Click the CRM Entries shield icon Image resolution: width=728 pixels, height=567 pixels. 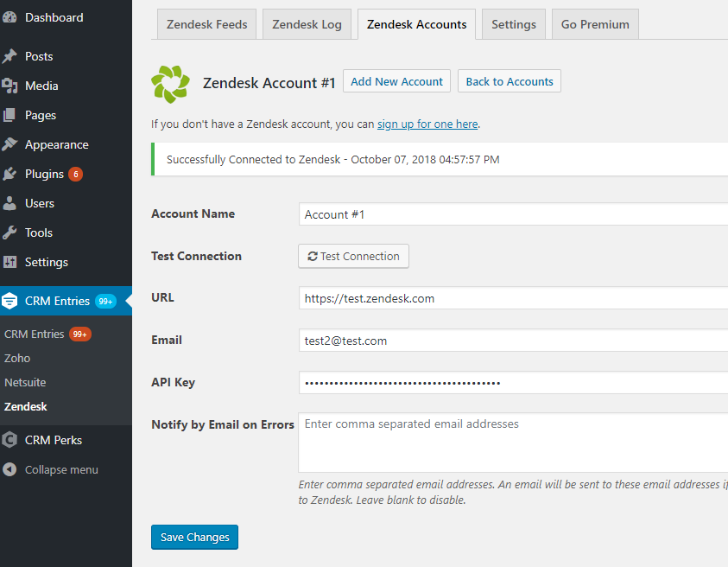pyautogui.click(x=9, y=301)
